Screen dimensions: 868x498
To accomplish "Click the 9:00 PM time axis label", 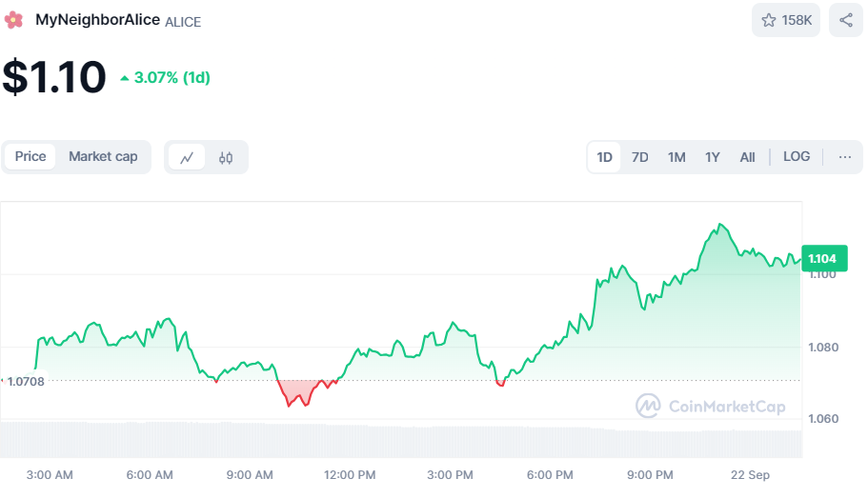I will [x=650, y=475].
